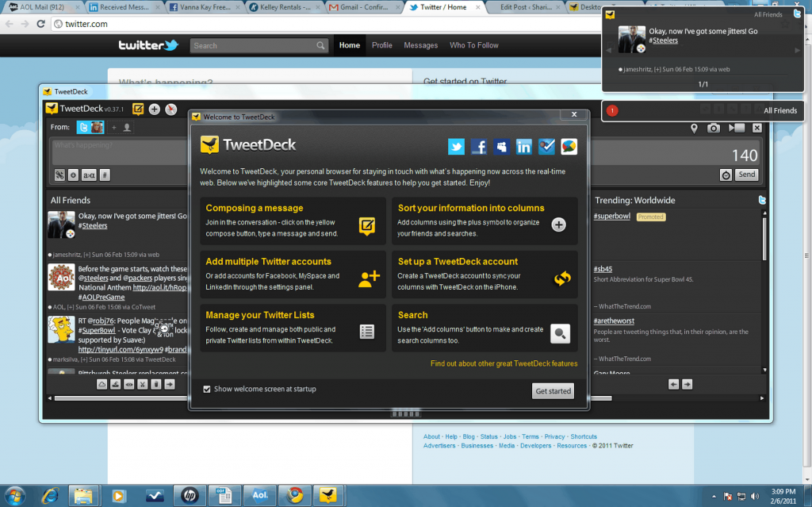Switch to the Gmail browser tab
This screenshot has height=507, width=812.
(365, 7)
